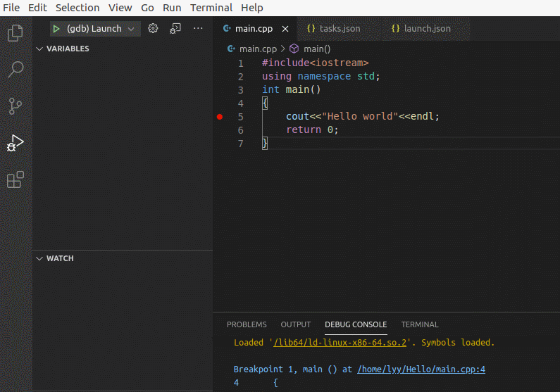The image size is (560, 392).
Task: Switch to the OUTPUT panel tab
Action: (x=295, y=324)
